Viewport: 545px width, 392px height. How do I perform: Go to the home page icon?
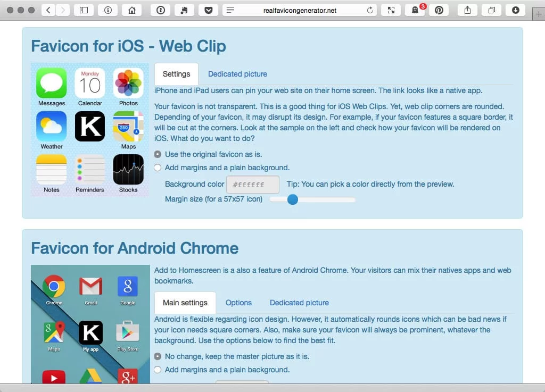coord(132,11)
